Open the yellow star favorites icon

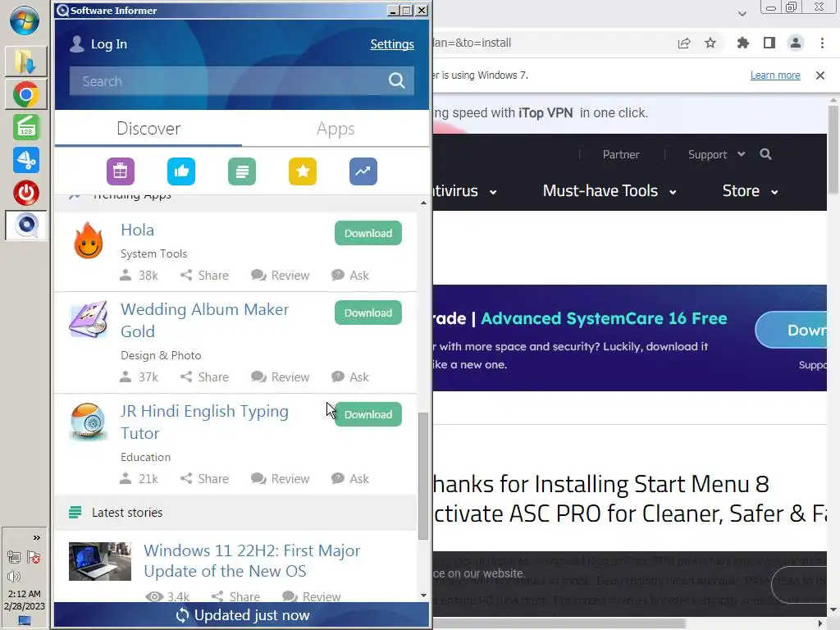point(303,171)
